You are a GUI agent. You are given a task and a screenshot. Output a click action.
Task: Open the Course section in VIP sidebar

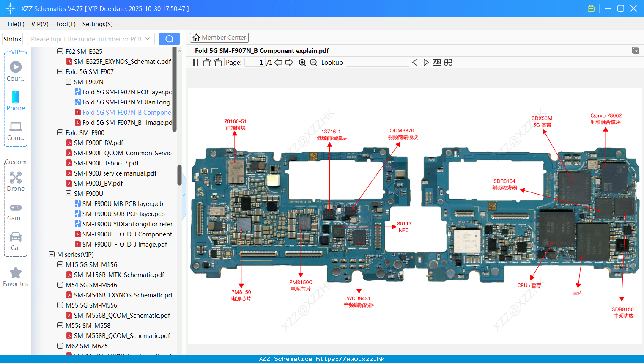pyautogui.click(x=16, y=71)
